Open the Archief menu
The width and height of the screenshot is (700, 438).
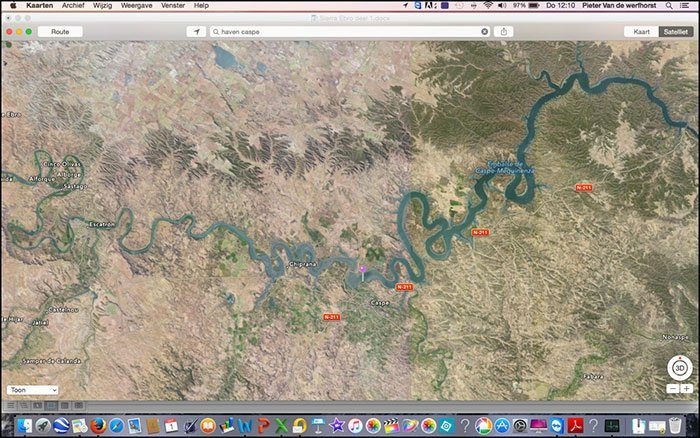pyautogui.click(x=73, y=5)
